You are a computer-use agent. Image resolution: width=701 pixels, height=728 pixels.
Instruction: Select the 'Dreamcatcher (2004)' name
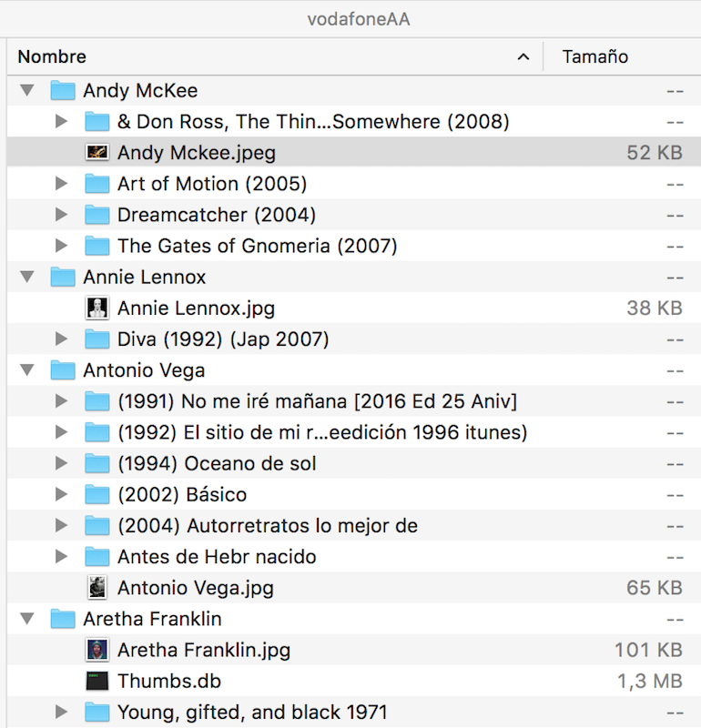(217, 215)
